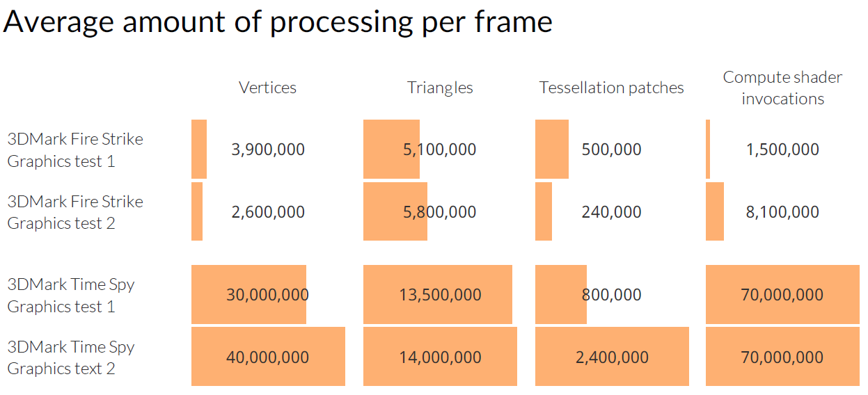Viewport: 868px width, 395px height.
Task: Select the Fire Strike Graphics test 1 label
Action: pos(75,150)
